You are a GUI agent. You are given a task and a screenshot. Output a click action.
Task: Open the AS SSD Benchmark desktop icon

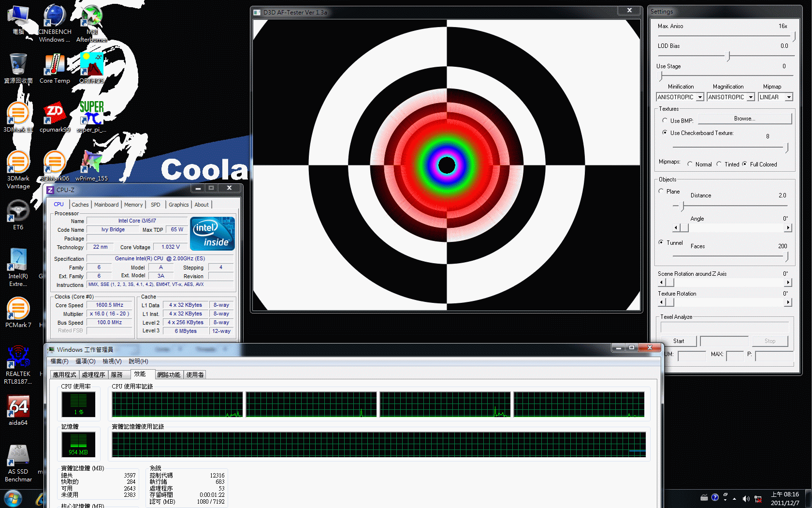(18, 463)
